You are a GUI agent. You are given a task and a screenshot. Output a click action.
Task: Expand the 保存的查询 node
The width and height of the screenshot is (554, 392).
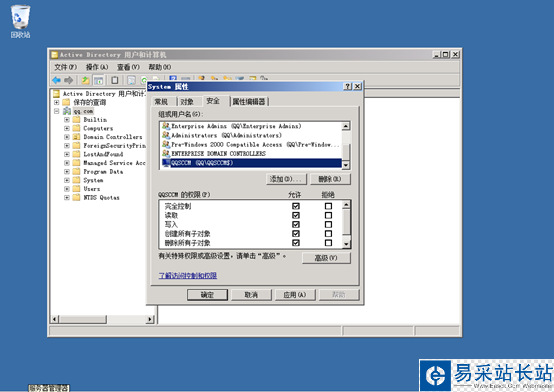57,102
